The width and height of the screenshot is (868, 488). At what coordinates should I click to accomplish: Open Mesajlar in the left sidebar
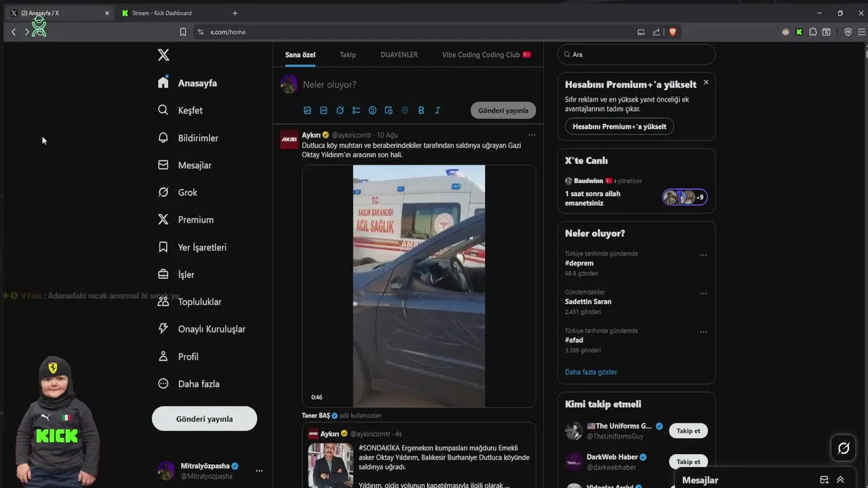(x=184, y=165)
